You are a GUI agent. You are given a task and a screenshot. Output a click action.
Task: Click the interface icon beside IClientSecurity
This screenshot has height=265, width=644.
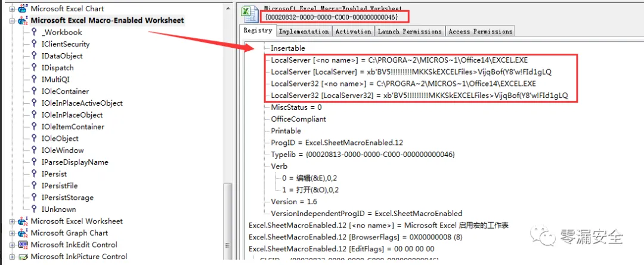[34, 44]
